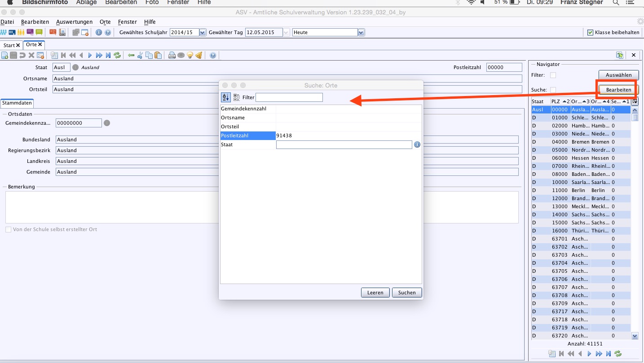Image resolution: width=644 pixels, height=363 pixels.
Task: Click the copy icon in Orte toolbar
Action: click(149, 55)
